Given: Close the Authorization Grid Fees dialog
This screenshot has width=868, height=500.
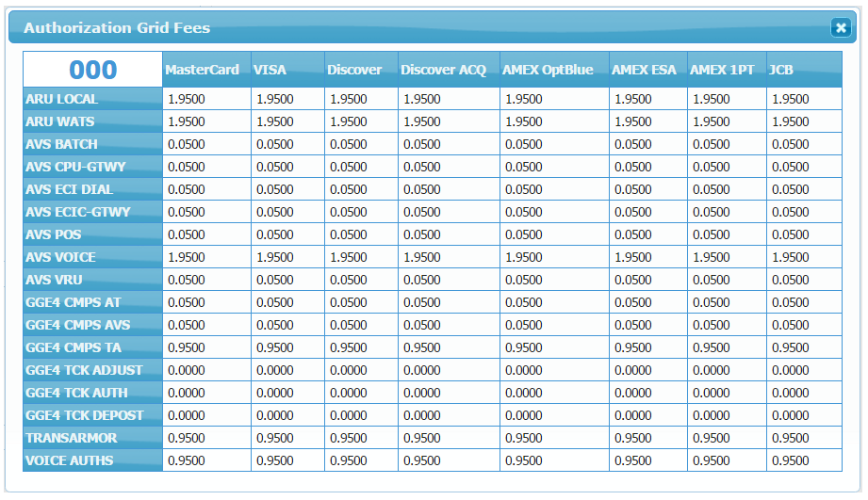Looking at the screenshot, I should click(x=841, y=27).
